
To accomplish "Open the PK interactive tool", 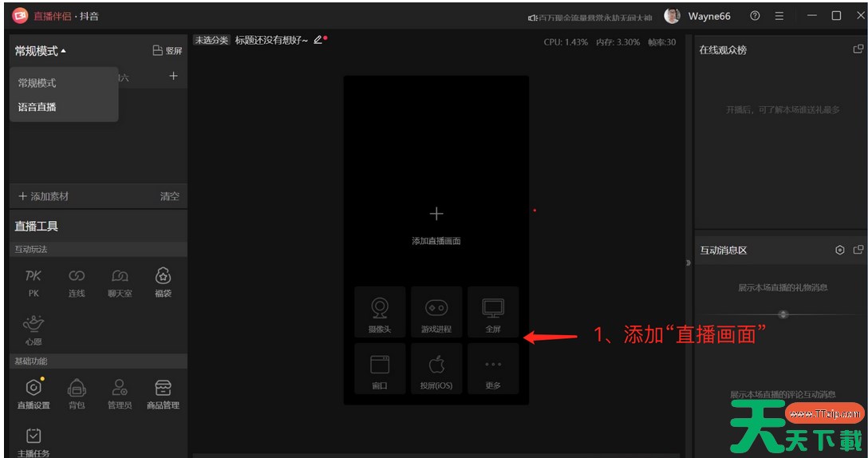I will pos(34,283).
